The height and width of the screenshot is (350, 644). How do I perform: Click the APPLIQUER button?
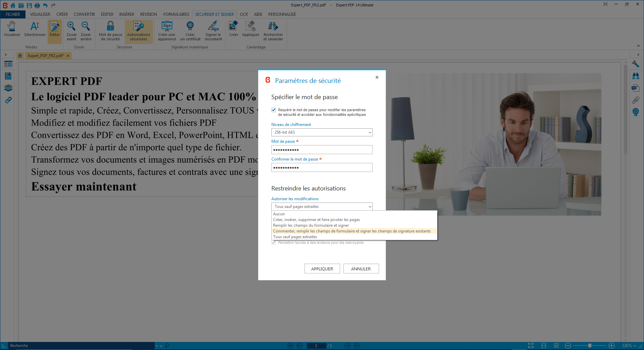point(322,269)
